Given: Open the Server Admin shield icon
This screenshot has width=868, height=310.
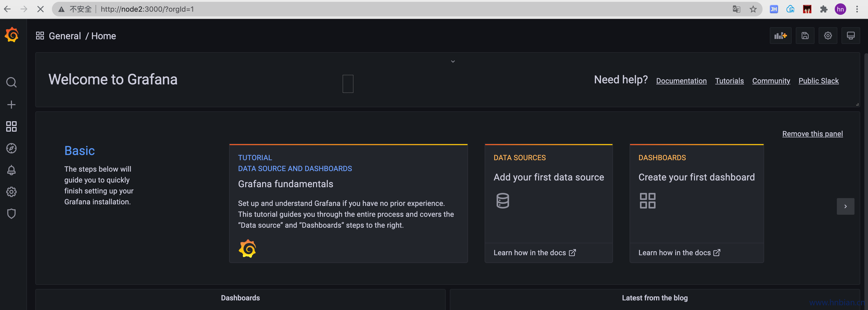Looking at the screenshot, I should click(11, 214).
